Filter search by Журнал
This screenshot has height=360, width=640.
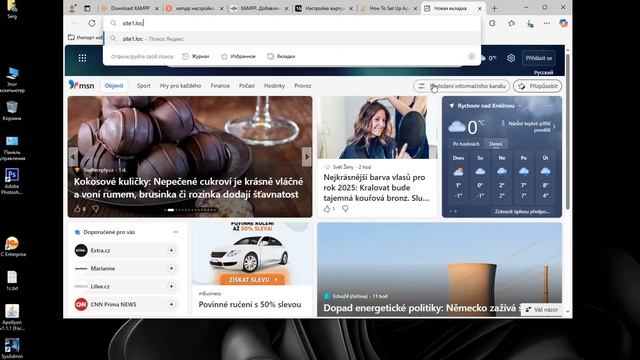click(x=196, y=56)
